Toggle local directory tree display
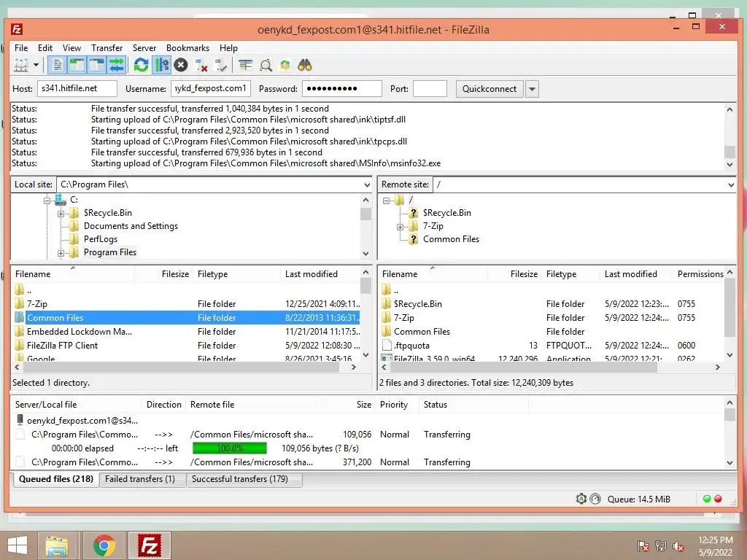The image size is (747, 560). point(77,65)
